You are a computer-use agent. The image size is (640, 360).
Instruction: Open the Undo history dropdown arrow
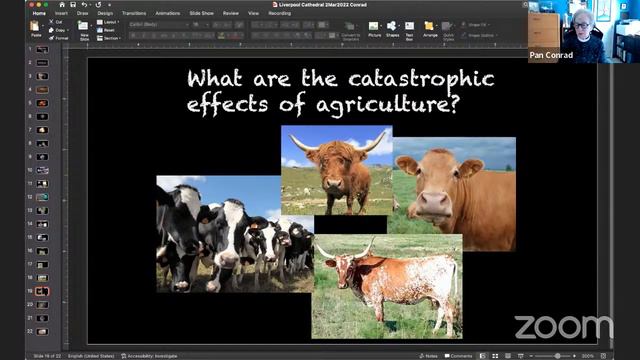[90, 5]
